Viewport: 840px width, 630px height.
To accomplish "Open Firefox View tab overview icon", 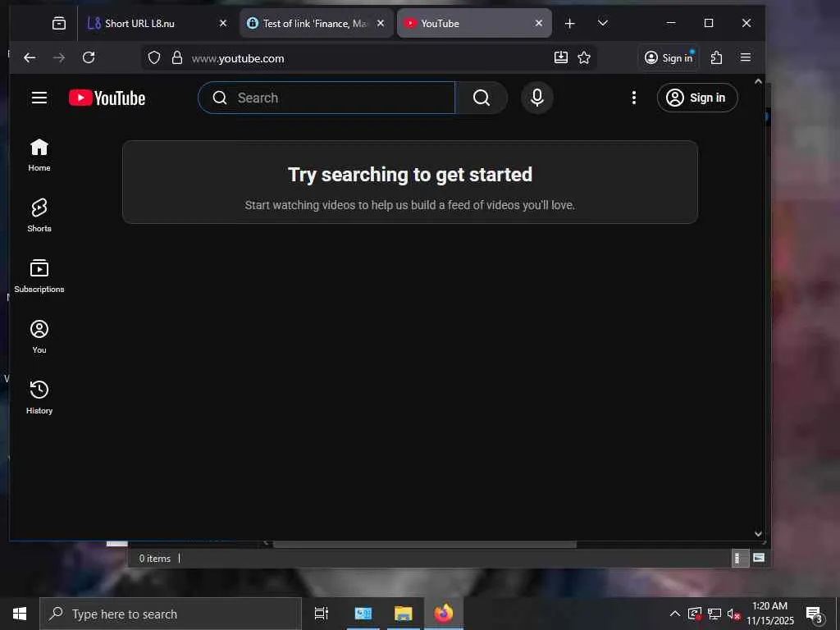I will [x=59, y=23].
